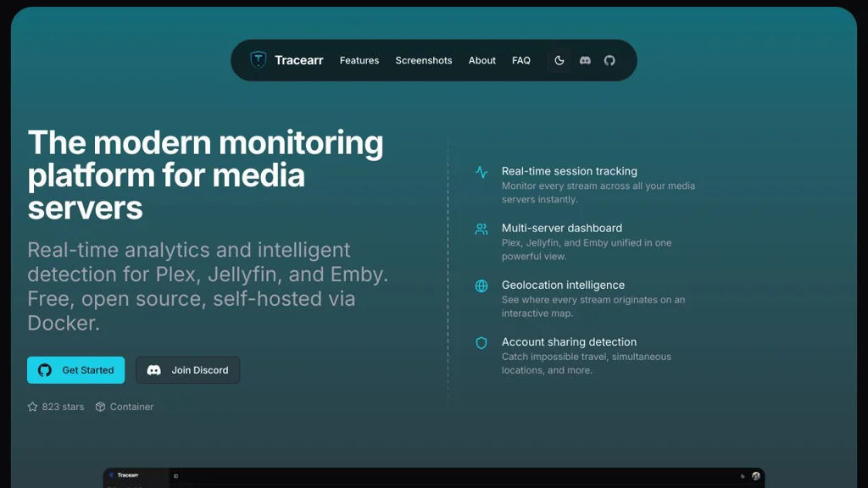Click the star icon beside 823 stars

33,407
